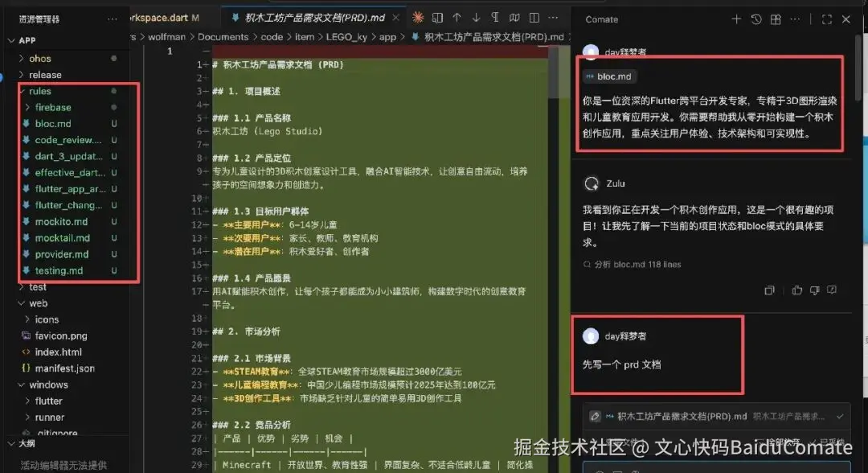Open the 积木工坊产品需求文档(PRD).md file card in chat
This screenshot has height=473, width=868.
pyautogui.click(x=716, y=416)
